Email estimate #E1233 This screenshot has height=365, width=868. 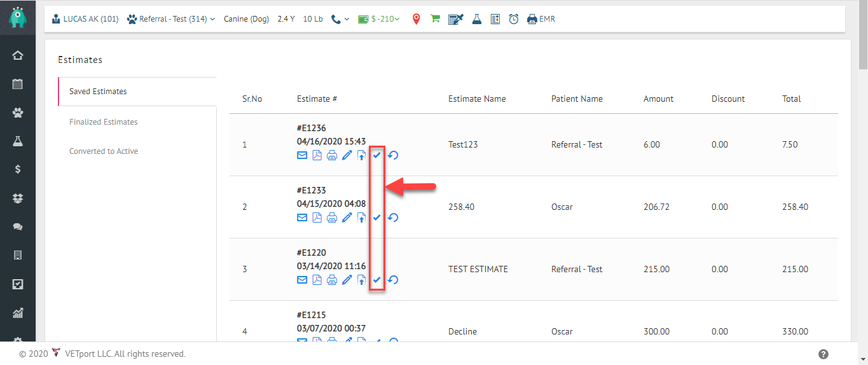pyautogui.click(x=302, y=217)
